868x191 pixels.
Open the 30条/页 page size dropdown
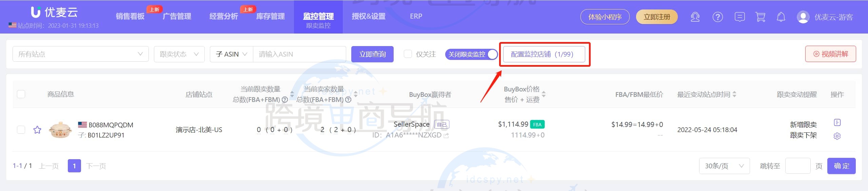[724, 166]
